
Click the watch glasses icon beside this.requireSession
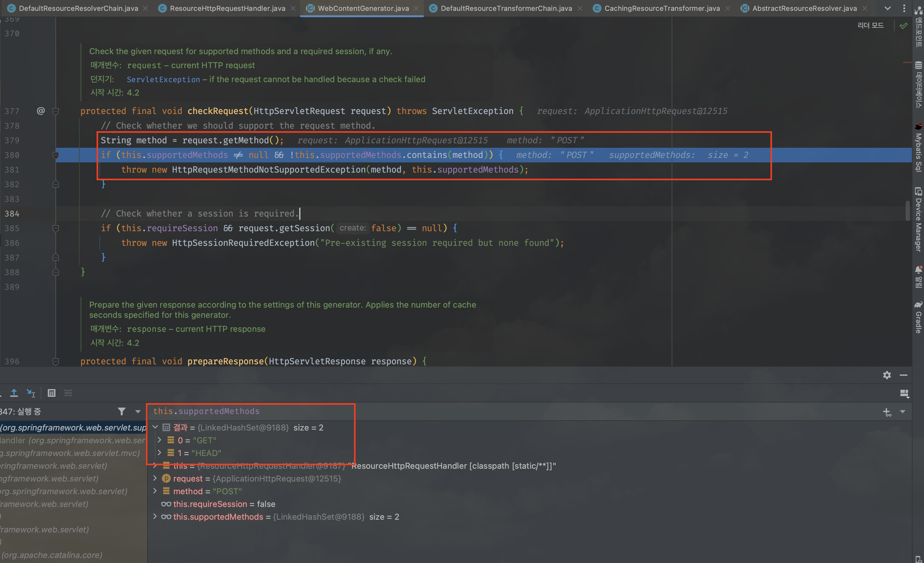pyautogui.click(x=166, y=504)
